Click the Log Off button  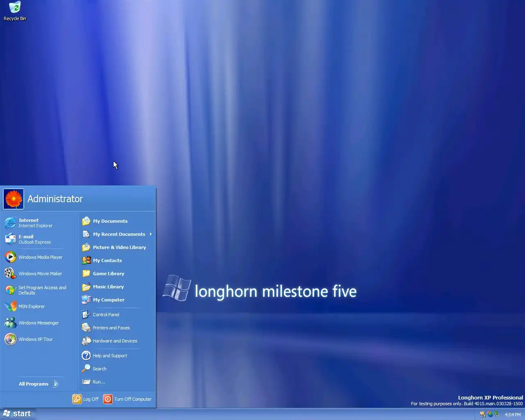click(x=86, y=399)
